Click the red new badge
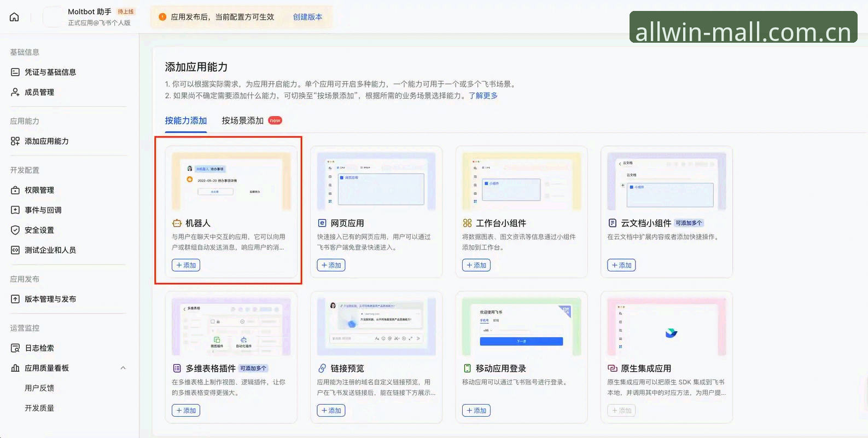The image size is (868, 438). coord(275,120)
